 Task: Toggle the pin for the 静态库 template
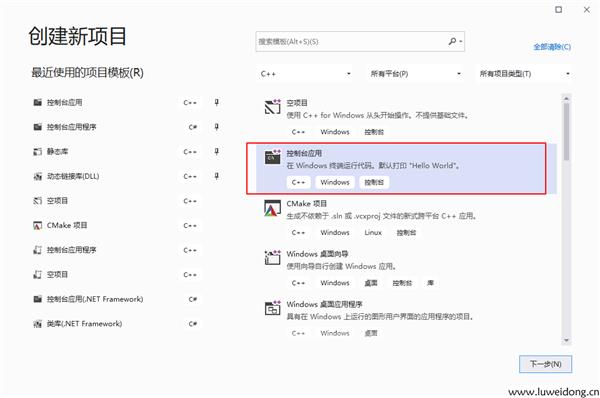click(x=217, y=152)
